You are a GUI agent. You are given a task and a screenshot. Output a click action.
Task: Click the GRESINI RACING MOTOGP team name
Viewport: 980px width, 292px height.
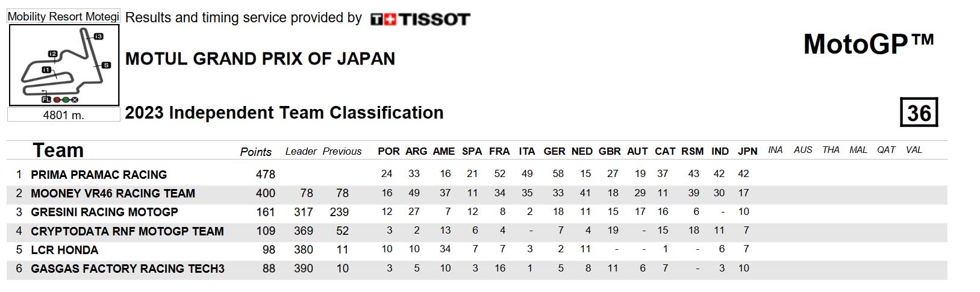click(104, 212)
